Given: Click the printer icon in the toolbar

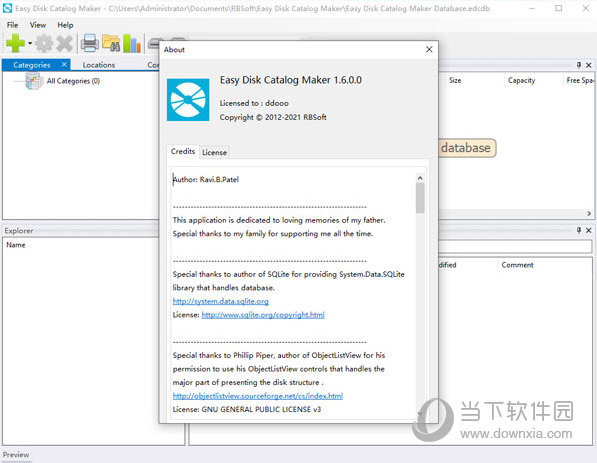Looking at the screenshot, I should click(90, 43).
